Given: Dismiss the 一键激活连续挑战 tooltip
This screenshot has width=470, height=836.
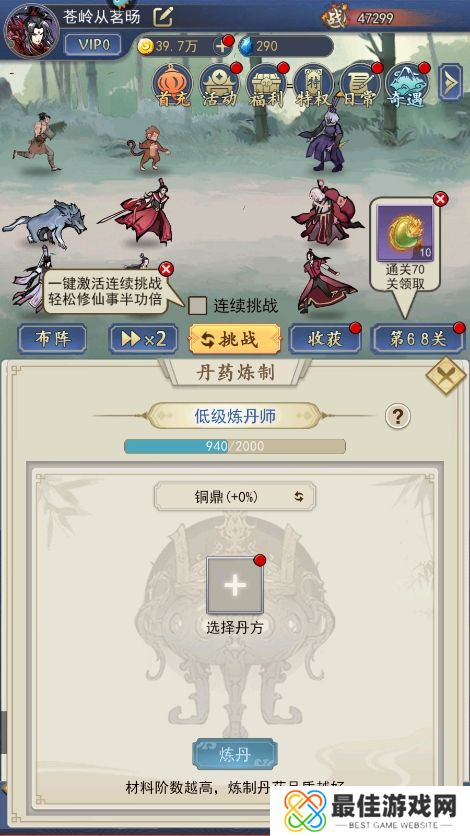Looking at the screenshot, I should pyautogui.click(x=166, y=268).
